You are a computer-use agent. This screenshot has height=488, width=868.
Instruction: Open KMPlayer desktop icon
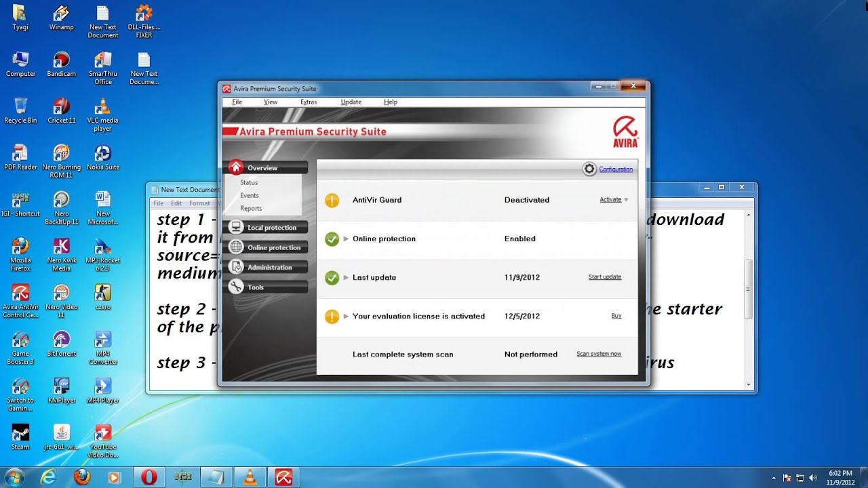pyautogui.click(x=61, y=391)
